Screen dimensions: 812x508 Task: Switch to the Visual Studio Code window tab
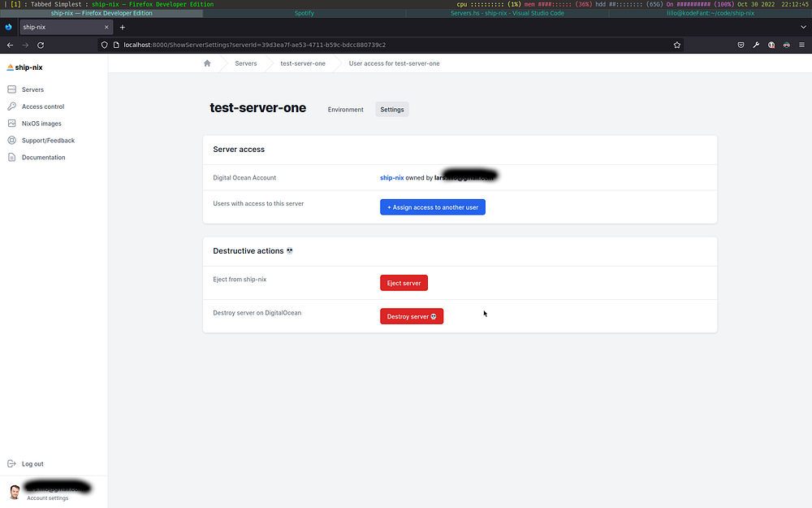(x=507, y=13)
